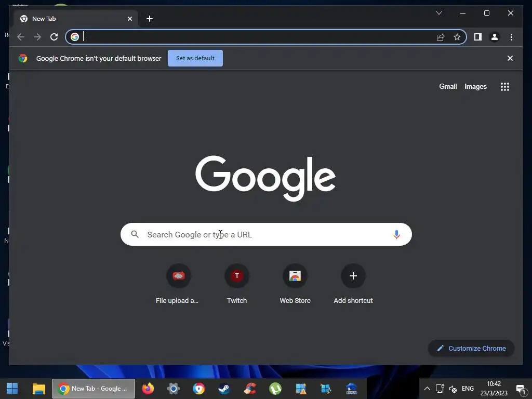This screenshot has height=399, width=532.
Task: Open Gmail link
Action: [x=448, y=87]
